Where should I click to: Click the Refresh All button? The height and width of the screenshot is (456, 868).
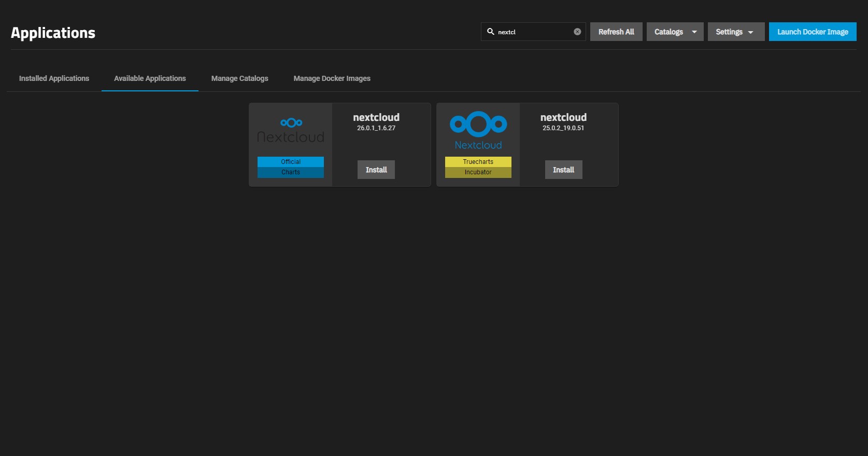click(x=616, y=32)
